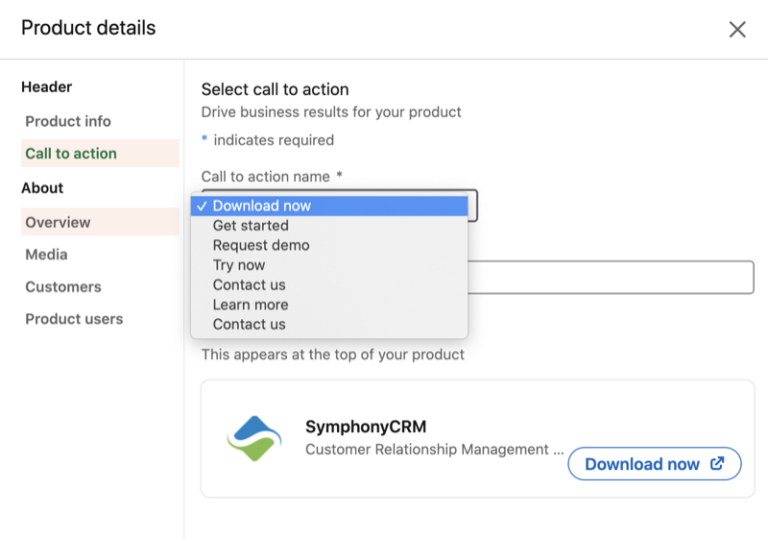768x539 pixels.
Task: Navigate to Product users section
Action: pos(74,319)
